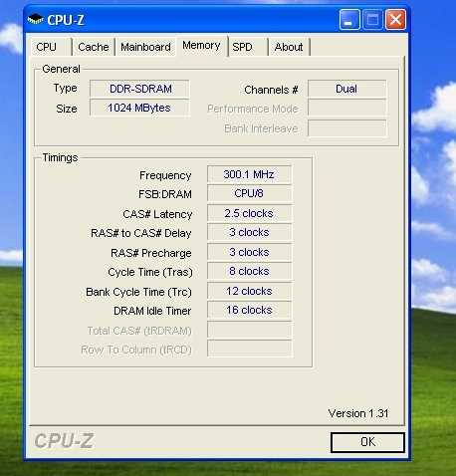This screenshot has width=456, height=476.
Task: Click the Memory tab
Action: point(201,46)
